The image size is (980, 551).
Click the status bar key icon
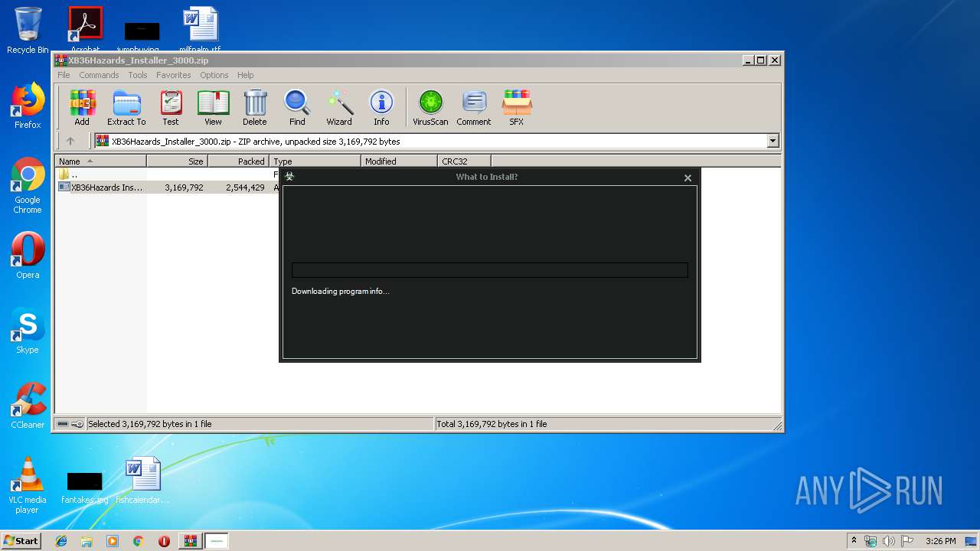tap(77, 424)
